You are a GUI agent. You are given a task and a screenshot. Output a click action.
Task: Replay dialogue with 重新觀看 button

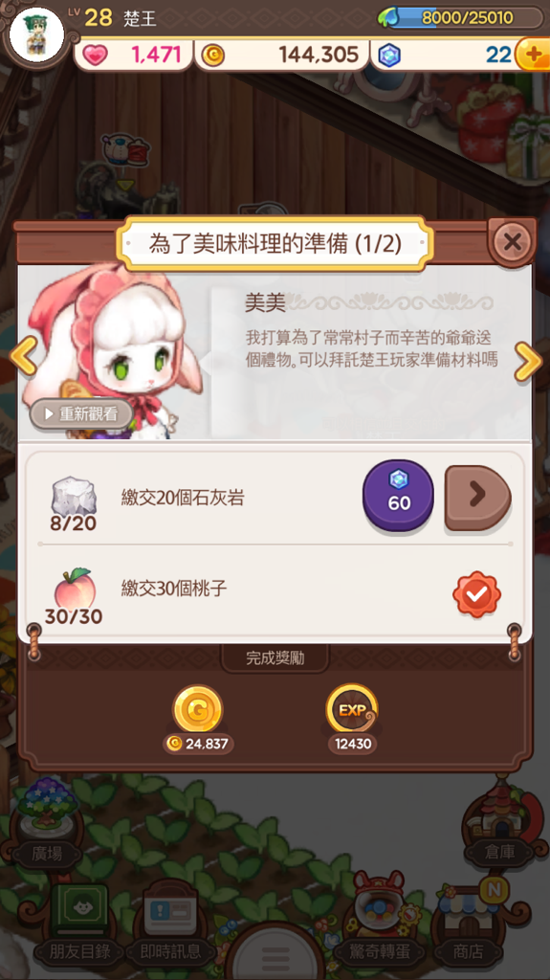[80, 414]
